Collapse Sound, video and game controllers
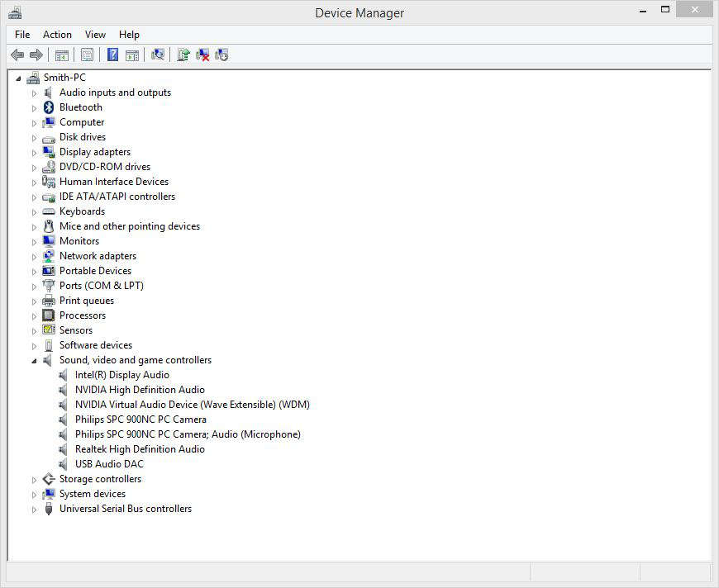 pos(34,361)
